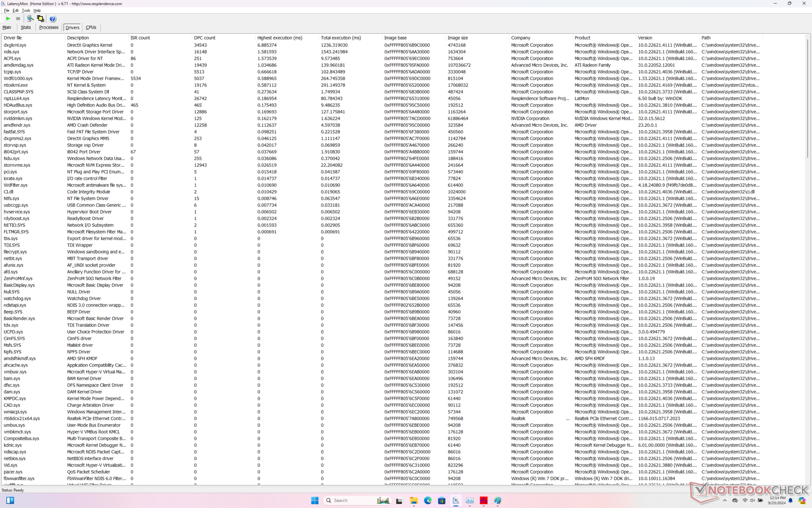812x508 pixels.
Task: Open the Windows Start menu
Action: (315, 500)
